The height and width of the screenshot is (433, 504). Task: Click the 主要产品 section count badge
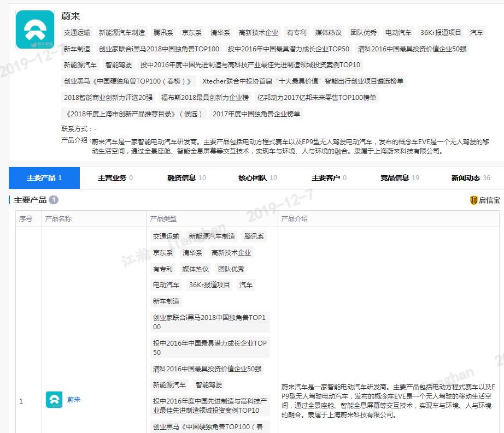[54, 200]
